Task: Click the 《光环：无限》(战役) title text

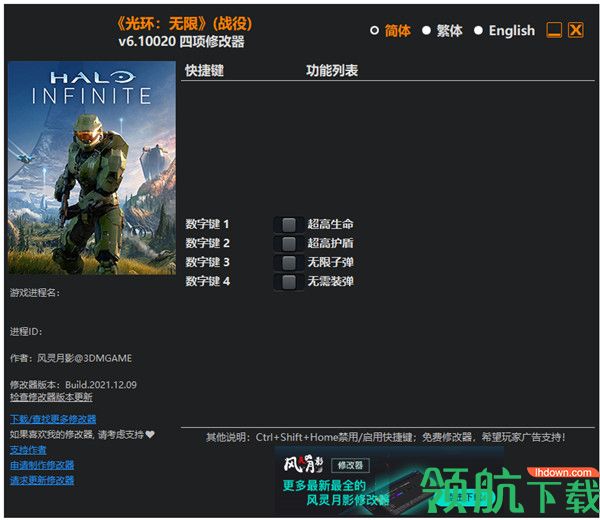Action: pos(184,24)
